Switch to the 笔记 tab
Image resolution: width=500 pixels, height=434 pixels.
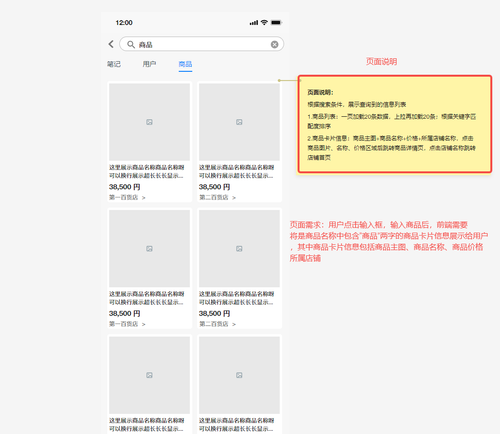(x=114, y=64)
